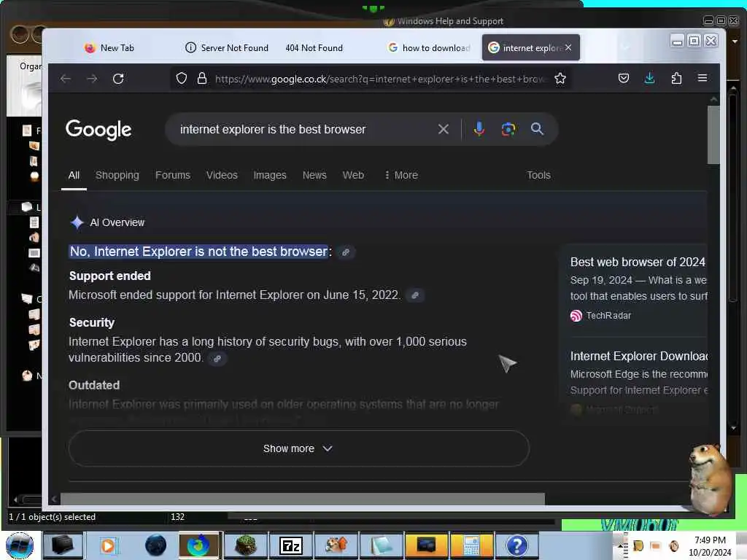Open source link beside the 'not the best browser' headline
Screen dimensions: 747x560
(x=346, y=252)
